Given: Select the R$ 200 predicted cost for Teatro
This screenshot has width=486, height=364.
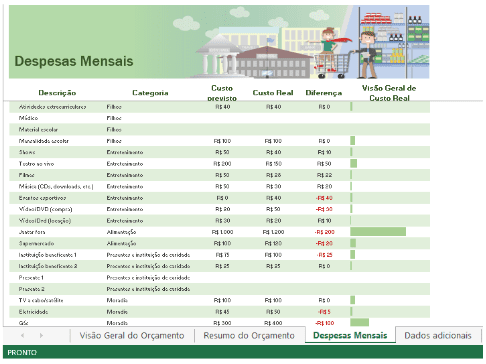Looking at the screenshot, I should pos(222,164).
